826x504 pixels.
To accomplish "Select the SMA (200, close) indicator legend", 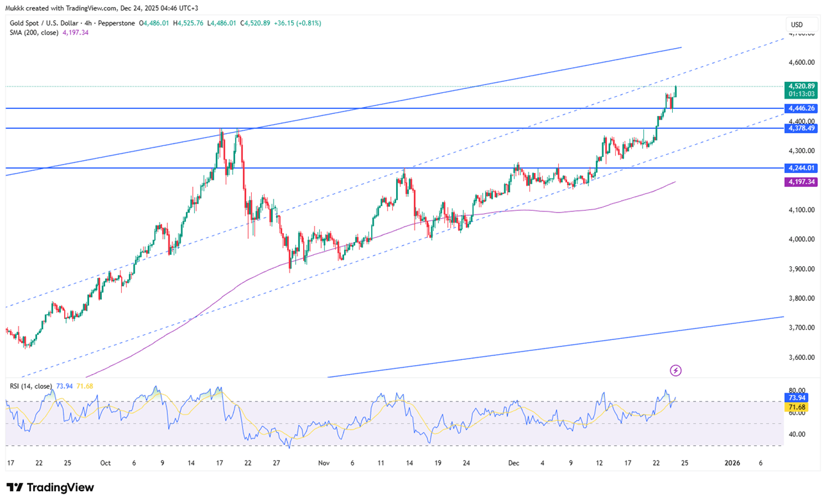I will click(33, 32).
